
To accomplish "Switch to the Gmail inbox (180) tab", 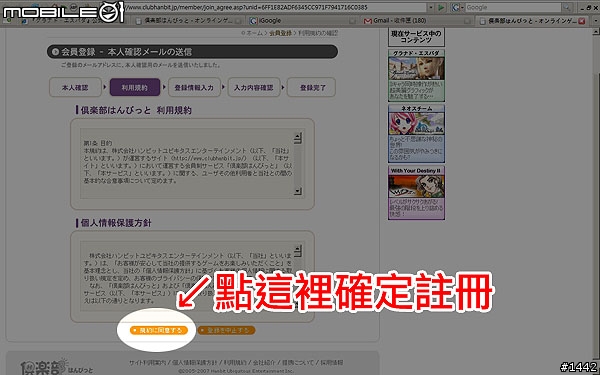I will point(417,21).
